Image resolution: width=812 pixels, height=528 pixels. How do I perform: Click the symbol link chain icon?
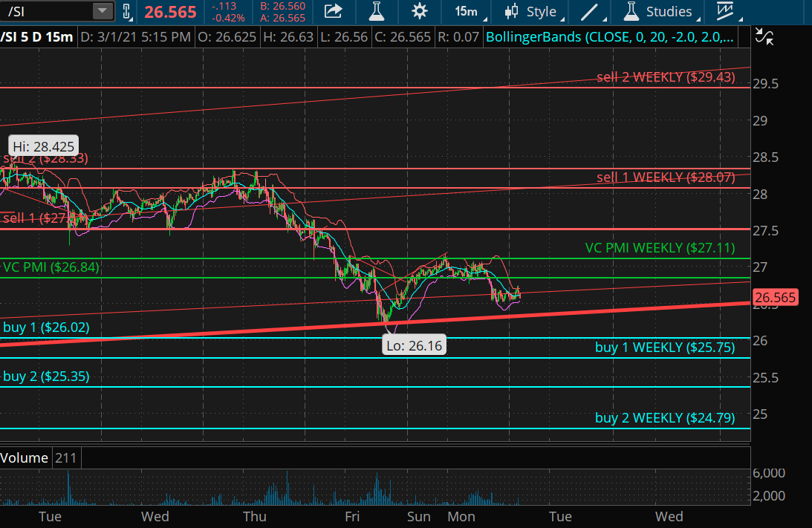126,11
